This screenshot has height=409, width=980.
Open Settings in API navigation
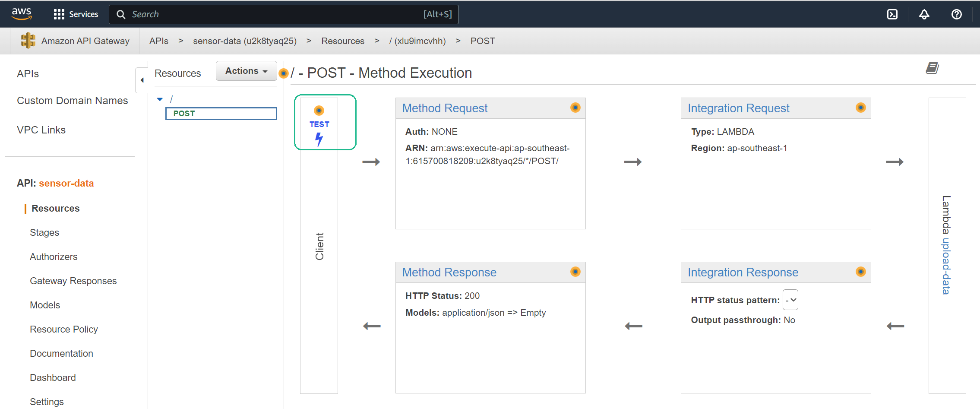tap(47, 402)
